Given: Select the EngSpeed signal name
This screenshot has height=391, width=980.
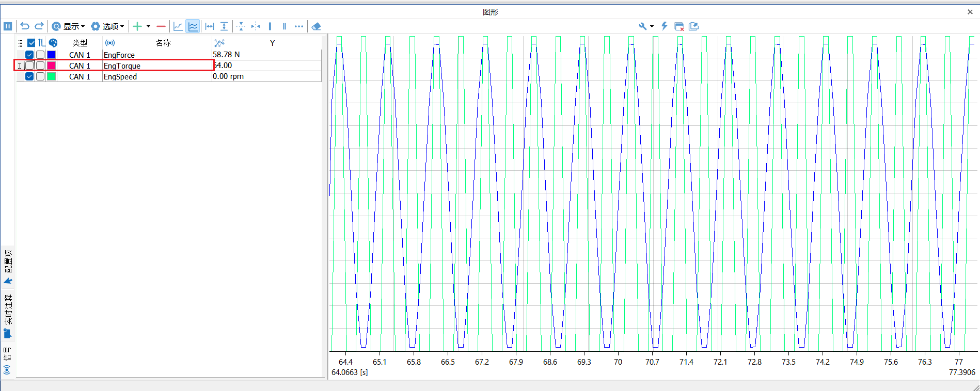Looking at the screenshot, I should (x=120, y=76).
